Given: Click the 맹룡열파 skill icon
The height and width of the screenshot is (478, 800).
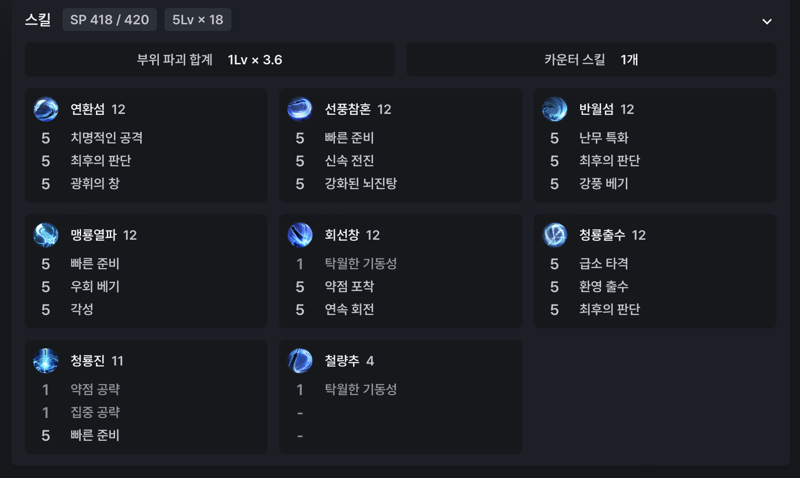Looking at the screenshot, I should tap(46, 235).
